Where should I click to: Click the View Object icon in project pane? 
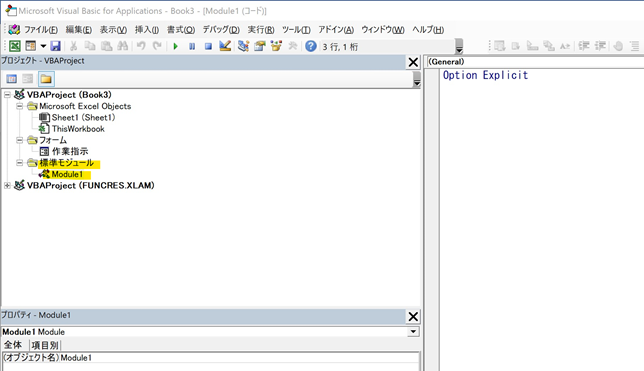(28, 79)
